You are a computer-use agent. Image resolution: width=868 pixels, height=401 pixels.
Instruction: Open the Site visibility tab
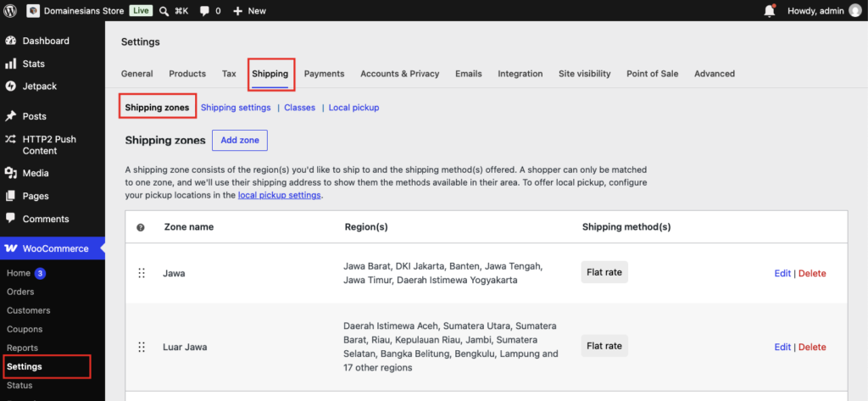[584, 74]
